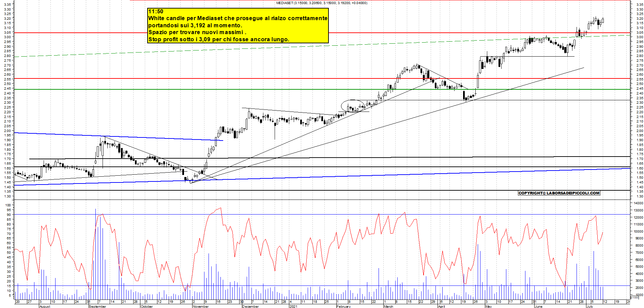This screenshot has width=644, height=308.
Task: Click '3.20' on the left-hand price scale
Action: pos(7,18)
